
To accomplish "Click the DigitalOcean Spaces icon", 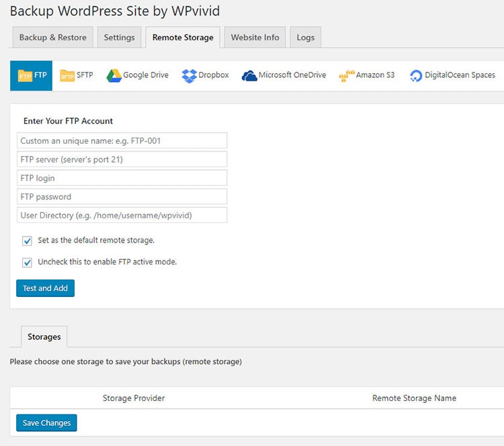I will [x=416, y=76].
